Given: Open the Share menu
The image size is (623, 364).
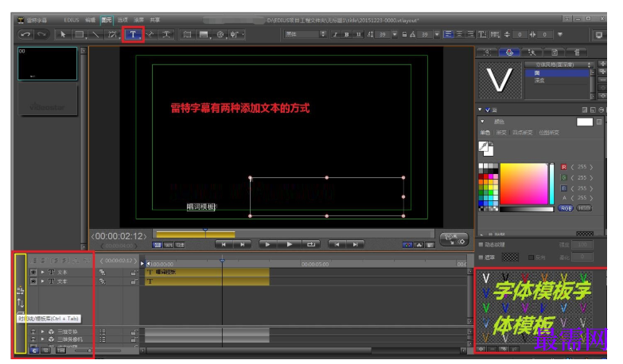Looking at the screenshot, I should click(x=154, y=20).
